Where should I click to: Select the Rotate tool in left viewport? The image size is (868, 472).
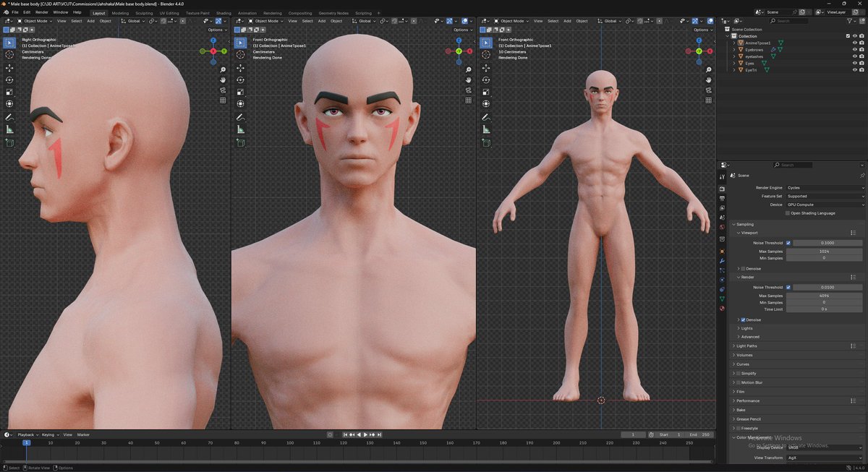(x=9, y=80)
